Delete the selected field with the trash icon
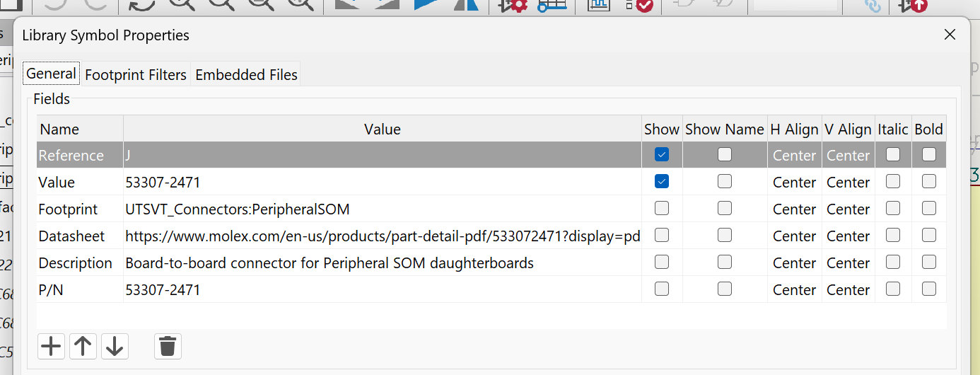The width and height of the screenshot is (980, 375). point(168,346)
